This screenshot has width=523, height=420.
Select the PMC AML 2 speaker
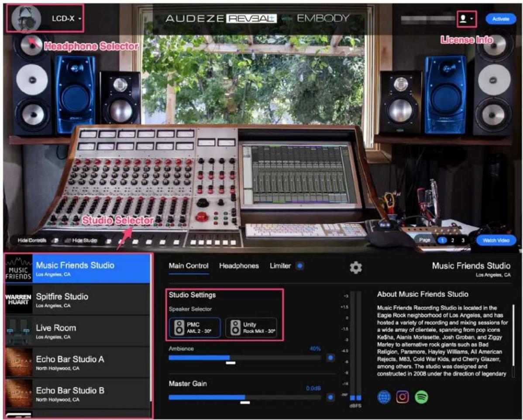195,327
